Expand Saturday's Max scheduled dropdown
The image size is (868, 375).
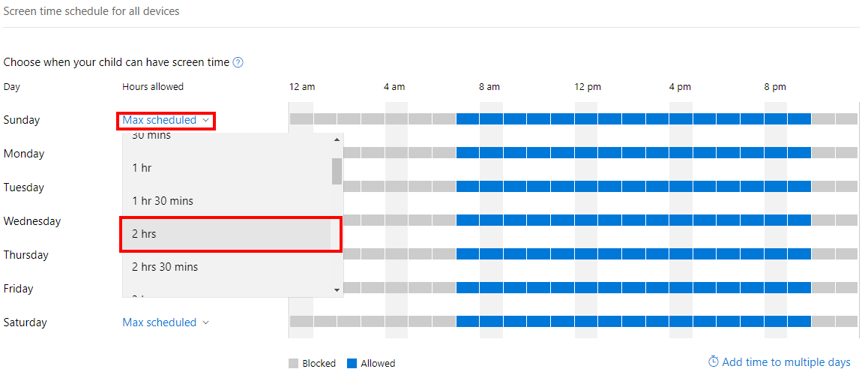(x=166, y=322)
